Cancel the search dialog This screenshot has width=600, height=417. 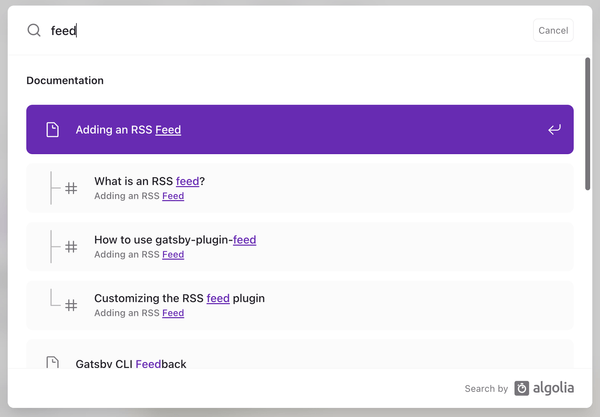(x=553, y=30)
